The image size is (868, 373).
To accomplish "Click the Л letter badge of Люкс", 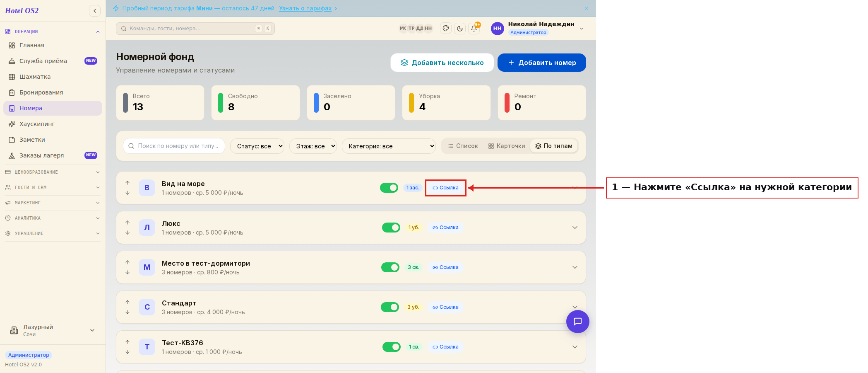I will click(x=147, y=228).
